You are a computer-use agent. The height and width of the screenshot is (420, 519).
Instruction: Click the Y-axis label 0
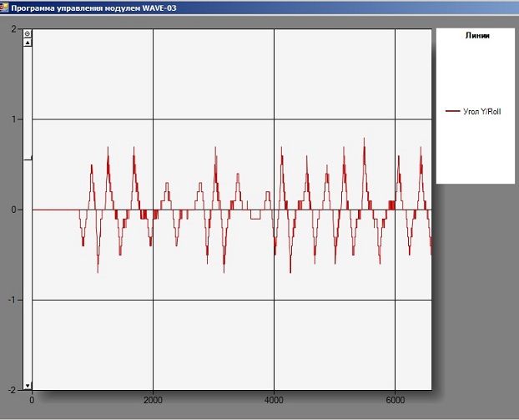click(14, 210)
